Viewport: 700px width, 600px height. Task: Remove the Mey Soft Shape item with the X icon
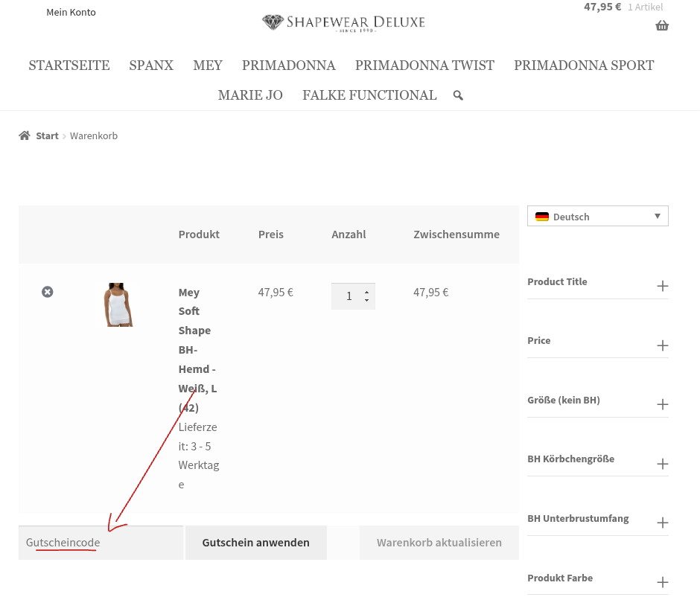48,292
